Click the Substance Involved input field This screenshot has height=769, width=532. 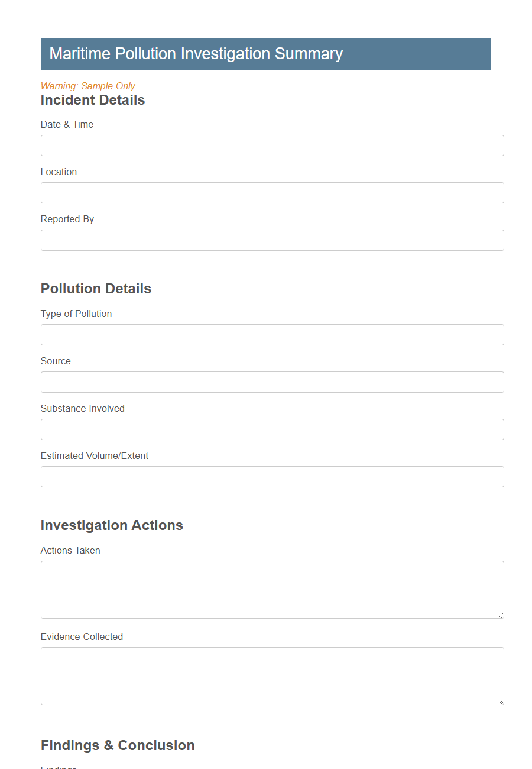(x=272, y=429)
